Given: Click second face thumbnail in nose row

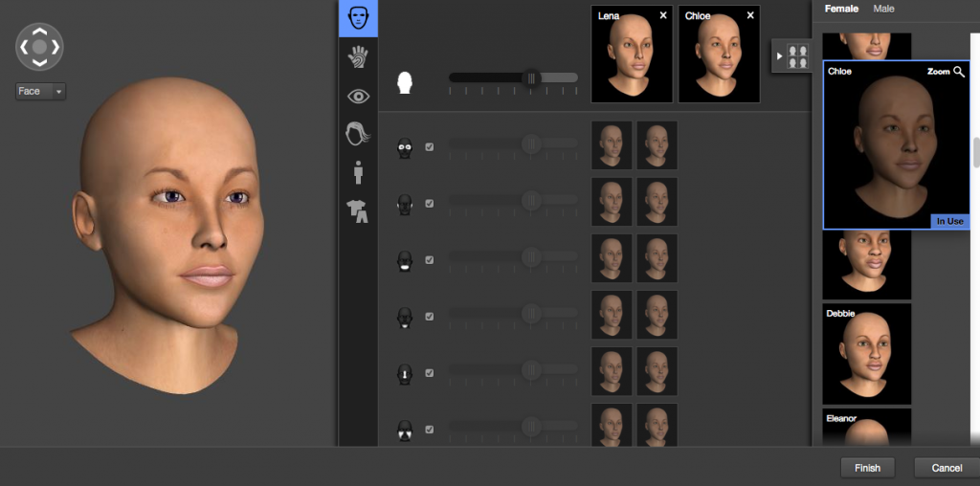Looking at the screenshot, I should click(657, 371).
